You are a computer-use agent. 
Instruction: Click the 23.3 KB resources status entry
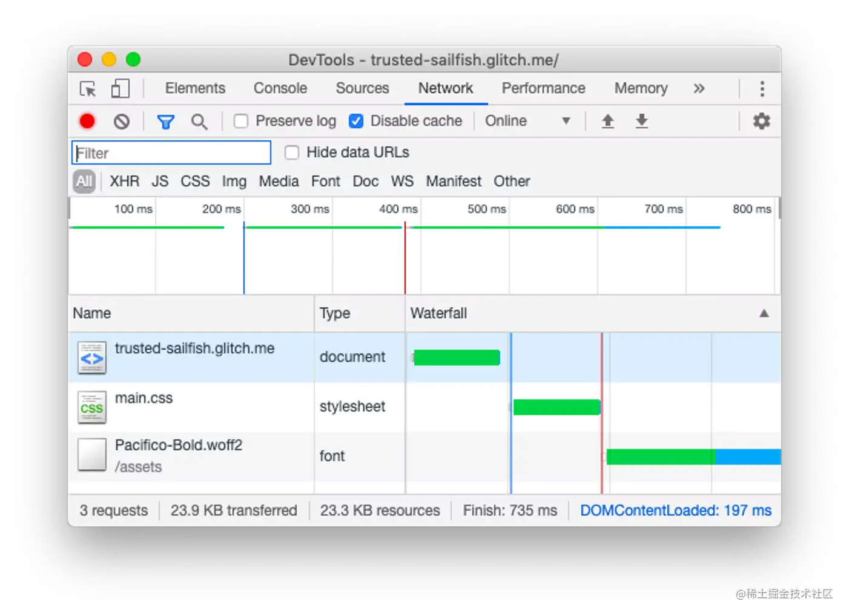pos(380,511)
